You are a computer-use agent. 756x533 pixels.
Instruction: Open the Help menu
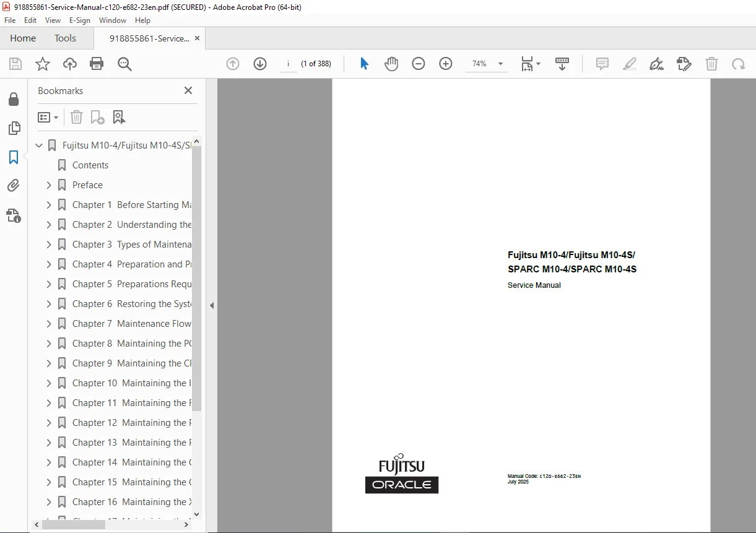coord(143,20)
